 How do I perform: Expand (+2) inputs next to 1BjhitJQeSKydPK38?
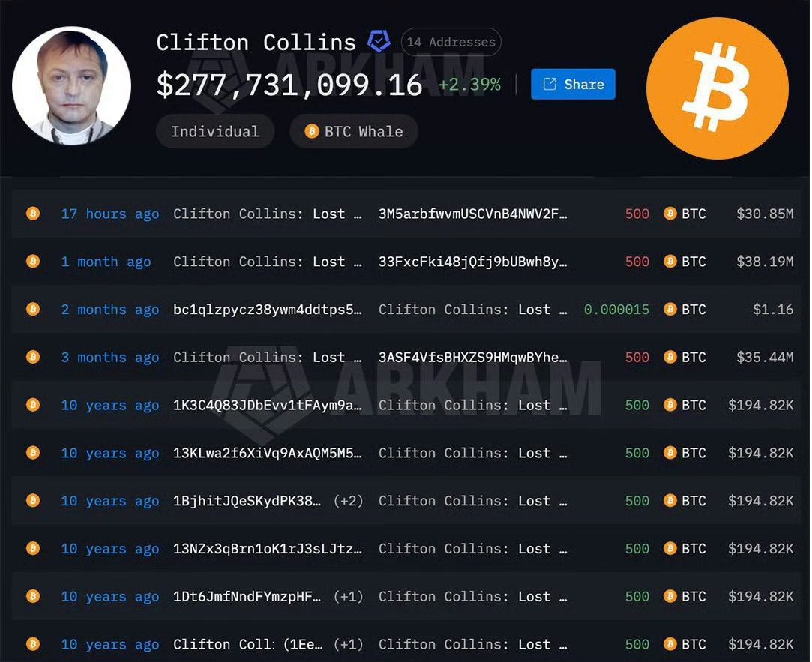(x=348, y=501)
